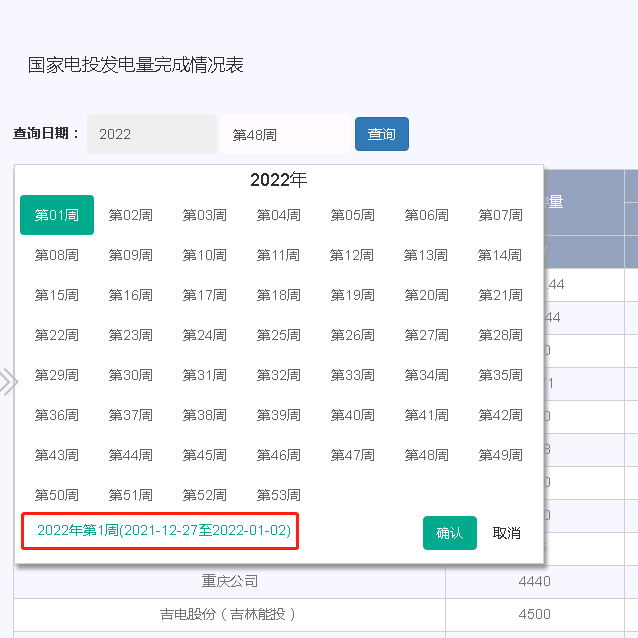This screenshot has height=638, width=638.
Task: Select 第19周 in the week grid
Action: pyautogui.click(x=353, y=295)
